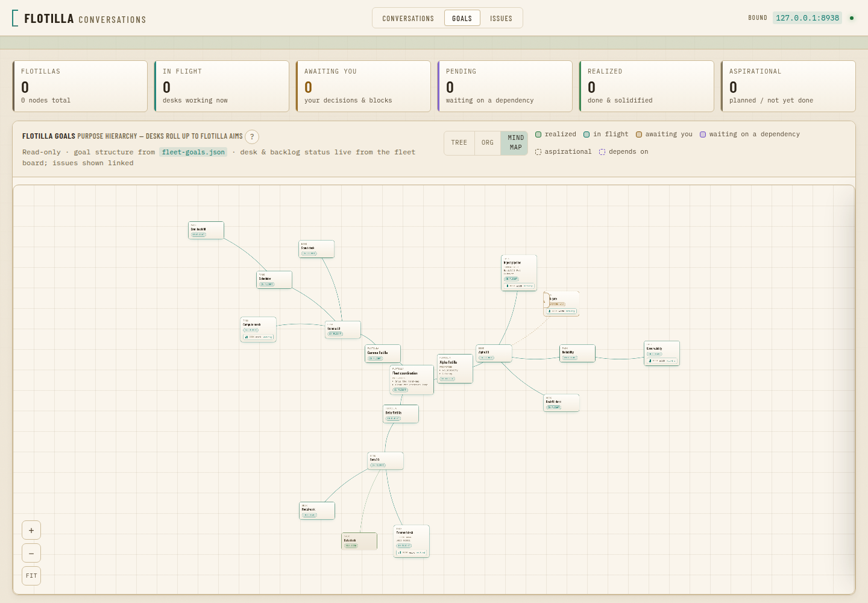Image resolution: width=868 pixels, height=603 pixels.
Task: Toggle the depends on legend
Action: (623, 152)
